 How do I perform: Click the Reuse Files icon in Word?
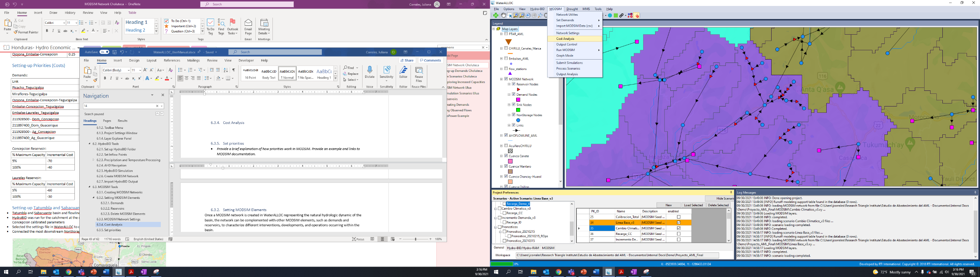tap(419, 74)
